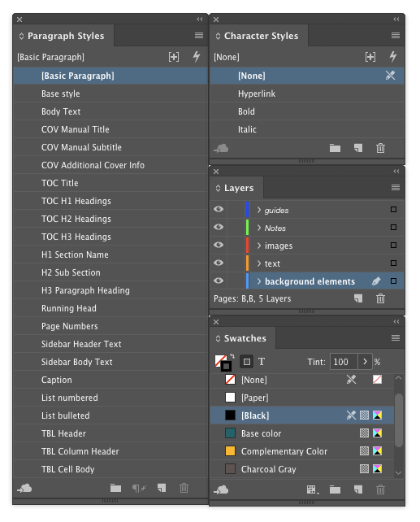The width and height of the screenshot is (420, 522).
Task: Select Charcoal Gray swatch
Action: [x=302, y=469]
